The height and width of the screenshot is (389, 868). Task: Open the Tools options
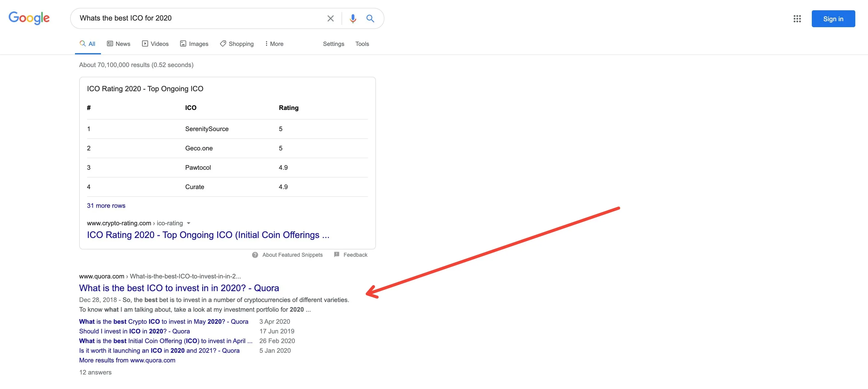362,44
